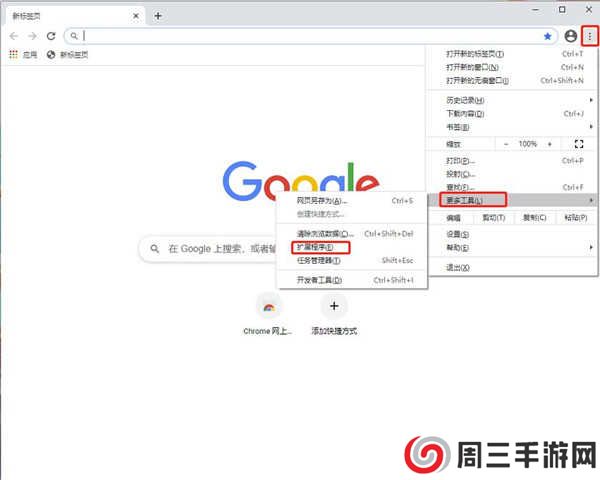Open the profile avatar icon
The width and height of the screenshot is (600, 480).
click(x=571, y=35)
